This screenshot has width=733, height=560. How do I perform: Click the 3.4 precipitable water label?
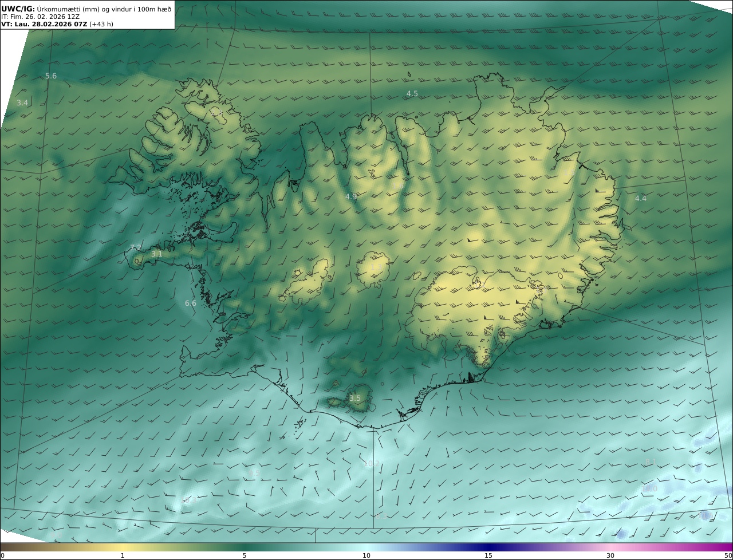point(22,103)
